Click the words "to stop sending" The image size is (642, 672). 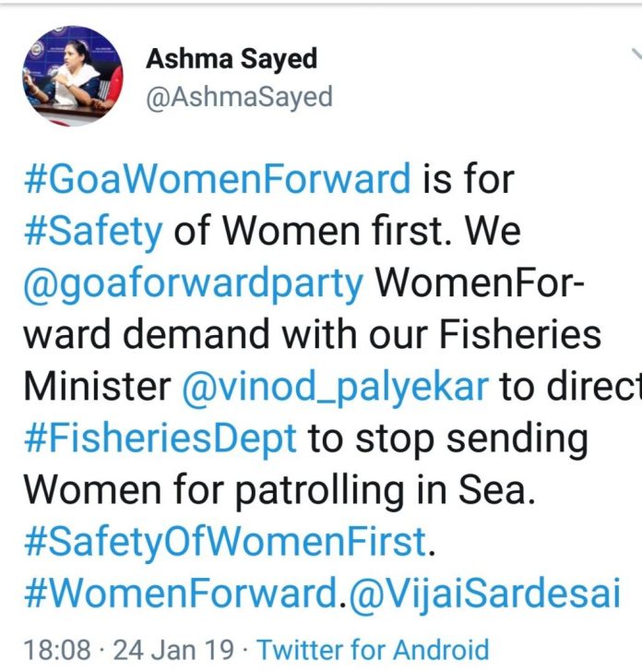pos(447,438)
